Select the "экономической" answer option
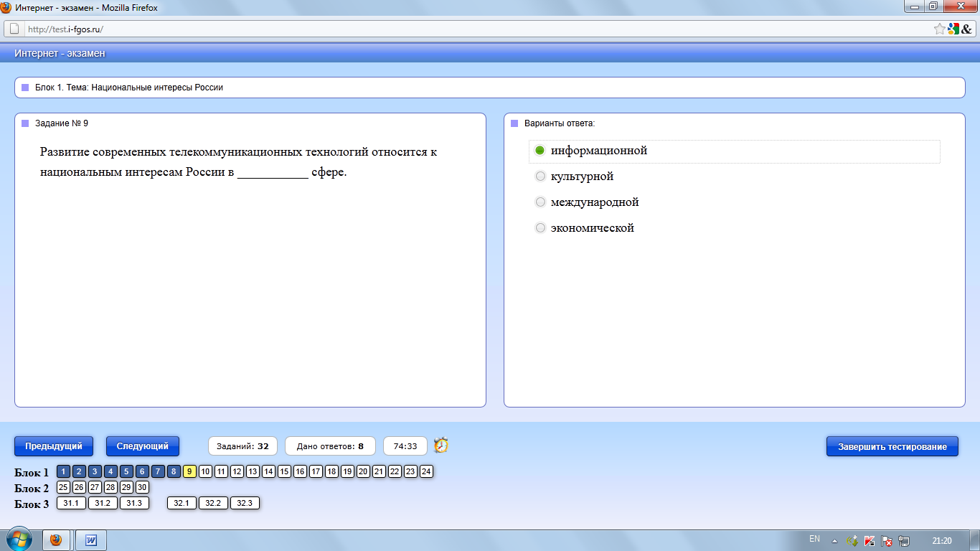This screenshot has height=551, width=980. coord(540,228)
